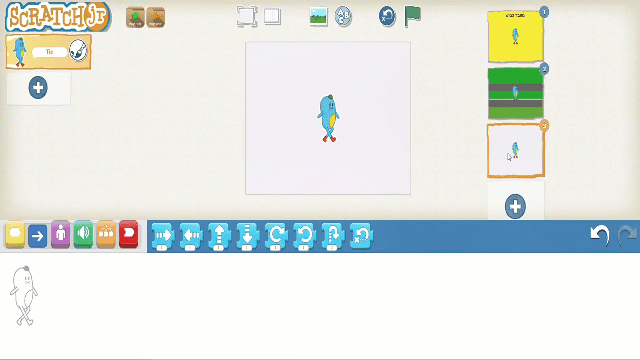The width and height of the screenshot is (640, 360).
Task: Open the change background picture icon
Action: click(x=318, y=17)
